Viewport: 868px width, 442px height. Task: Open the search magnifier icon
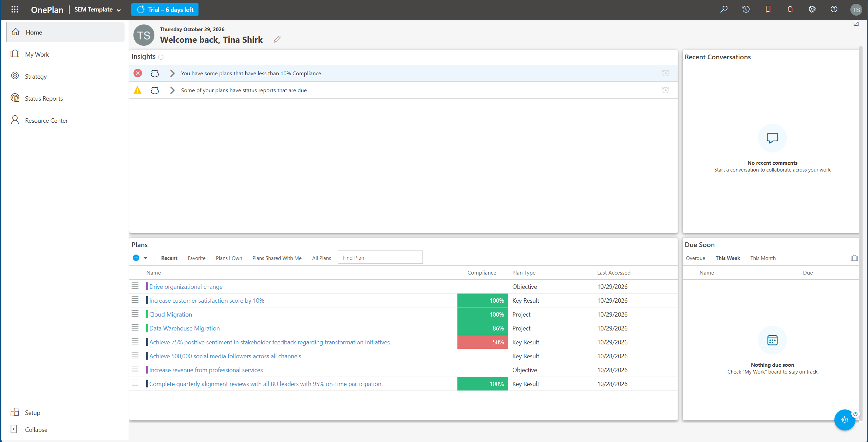(x=724, y=9)
